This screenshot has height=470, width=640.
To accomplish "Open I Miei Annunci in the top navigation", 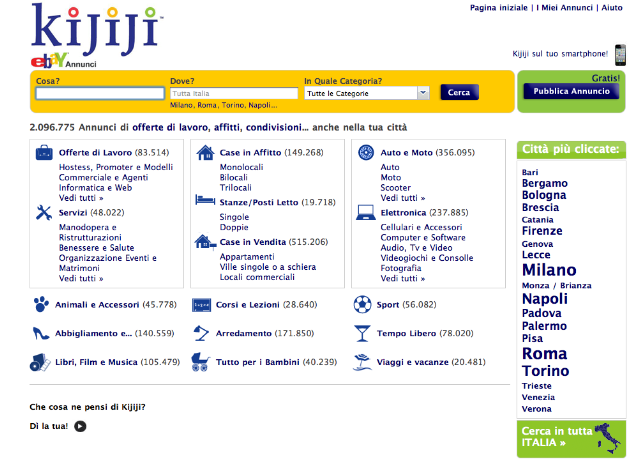I will tap(564, 8).
